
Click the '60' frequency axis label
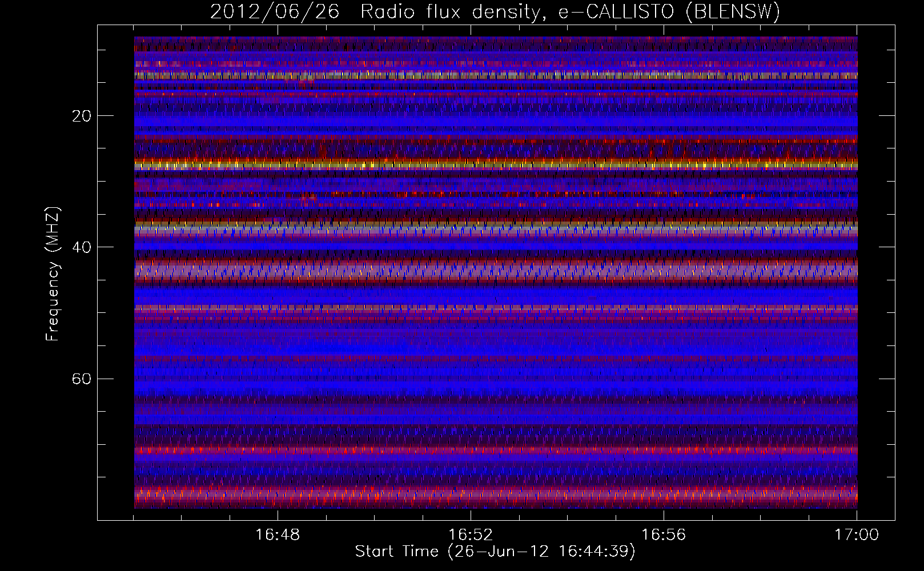[x=82, y=379]
